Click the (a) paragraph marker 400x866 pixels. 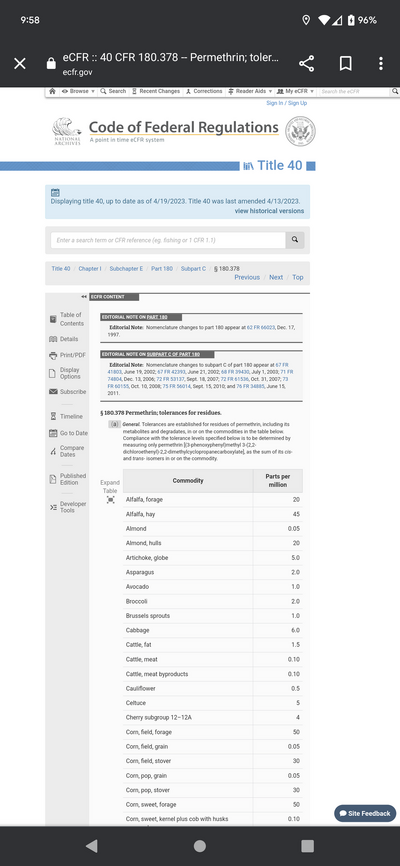[114, 424]
